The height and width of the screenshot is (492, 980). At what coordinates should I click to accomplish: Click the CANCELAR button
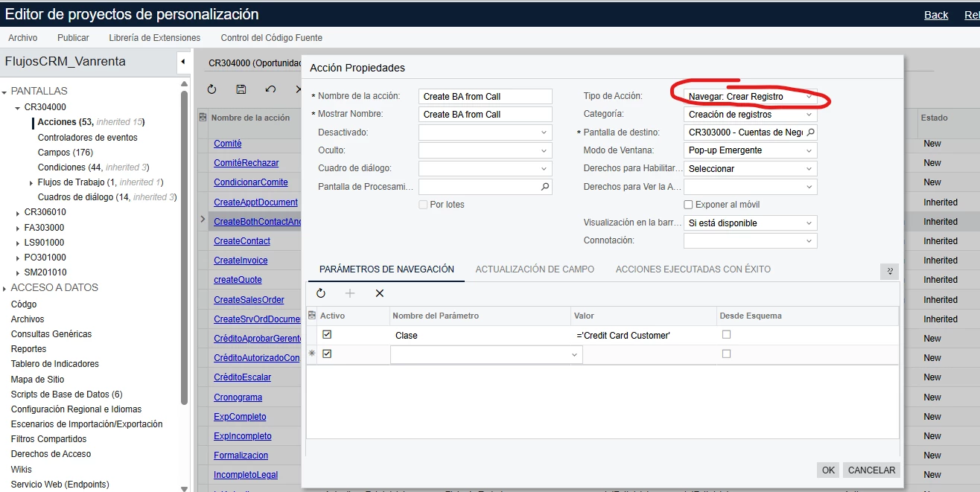tap(871, 470)
